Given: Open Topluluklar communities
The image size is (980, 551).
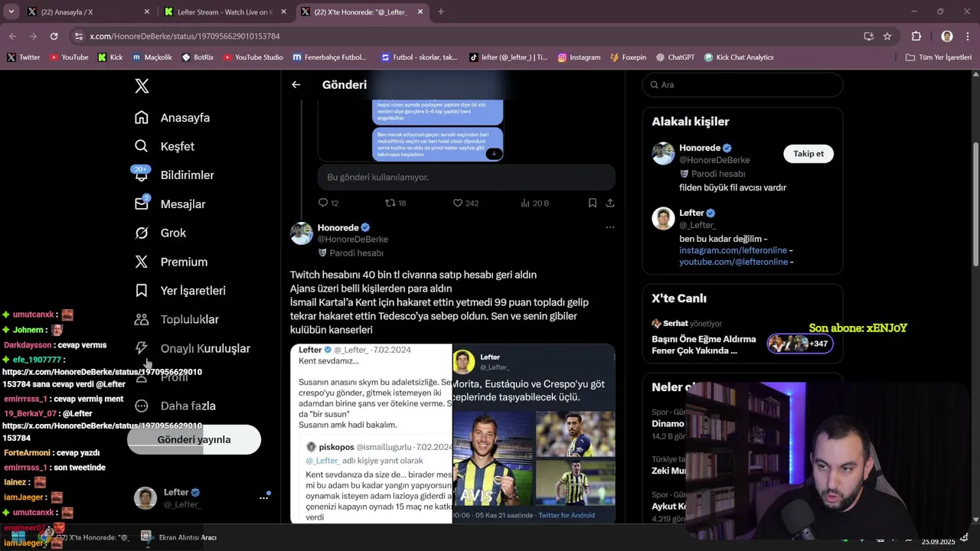Looking at the screenshot, I should (x=177, y=319).
